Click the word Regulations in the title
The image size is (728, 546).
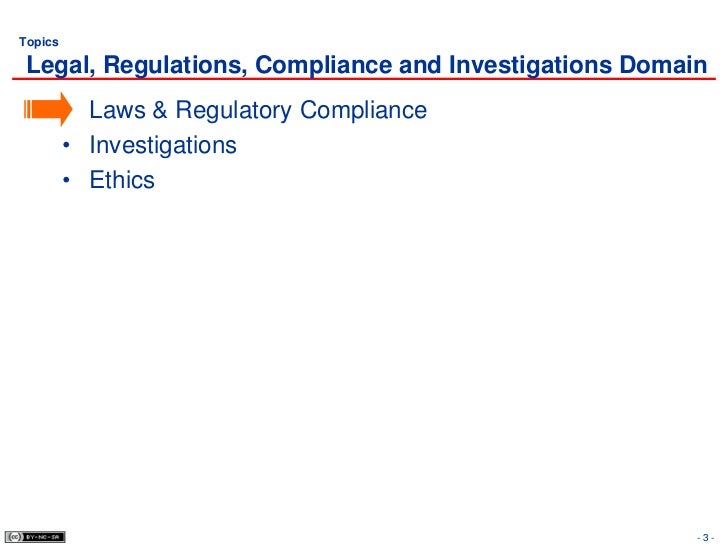[175, 65]
